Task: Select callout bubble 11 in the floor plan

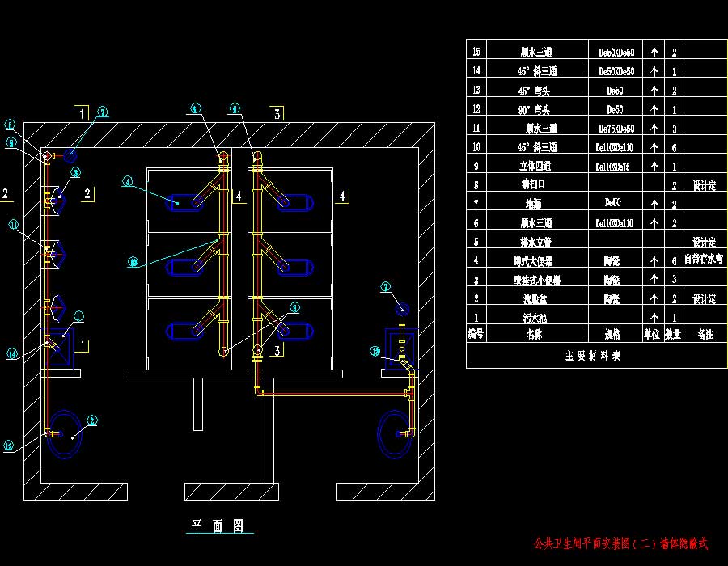Action: [x=14, y=225]
